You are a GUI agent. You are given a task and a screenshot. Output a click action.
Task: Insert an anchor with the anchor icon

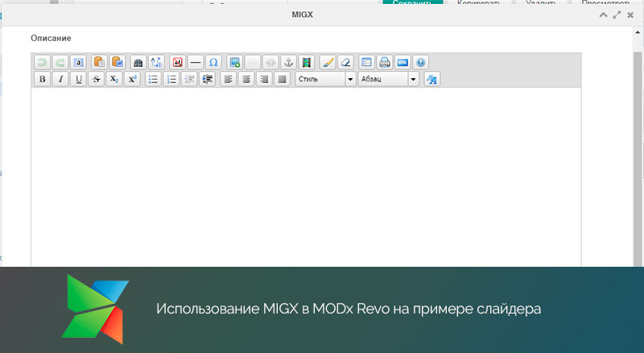click(x=288, y=62)
